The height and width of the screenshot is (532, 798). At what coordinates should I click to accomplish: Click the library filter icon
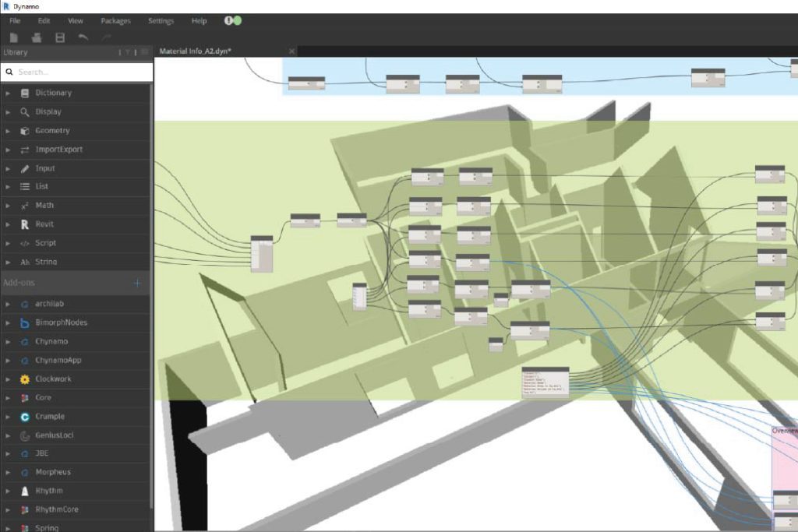pyautogui.click(x=128, y=52)
